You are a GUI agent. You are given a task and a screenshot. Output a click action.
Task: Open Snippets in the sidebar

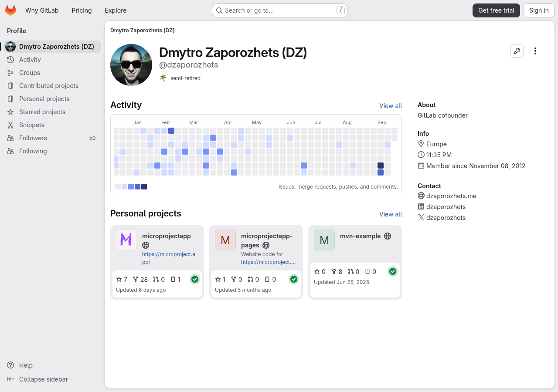[x=52, y=125]
